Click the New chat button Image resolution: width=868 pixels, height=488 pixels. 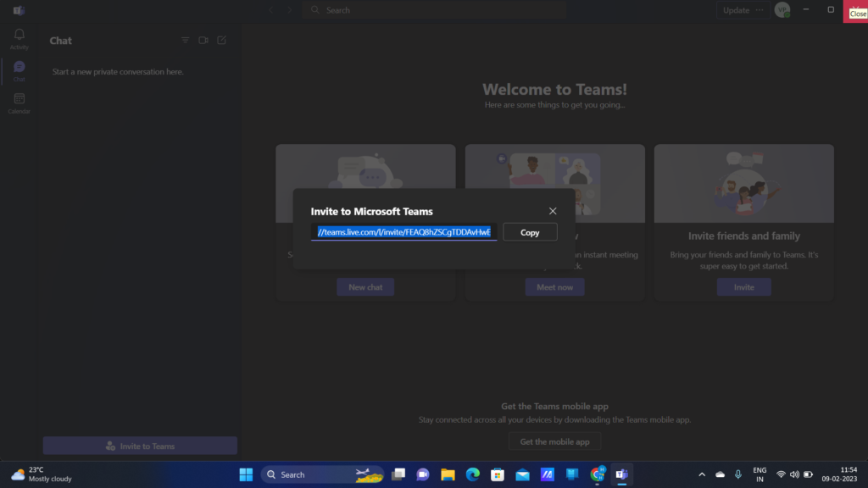(365, 287)
